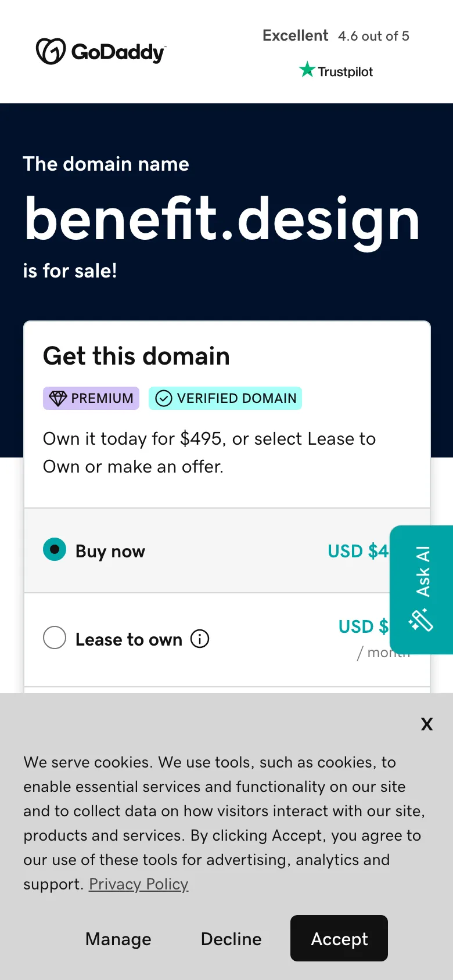Viewport: 453px width, 980px height.
Task: Click the Lease to own monthly price
Action: [x=364, y=628]
